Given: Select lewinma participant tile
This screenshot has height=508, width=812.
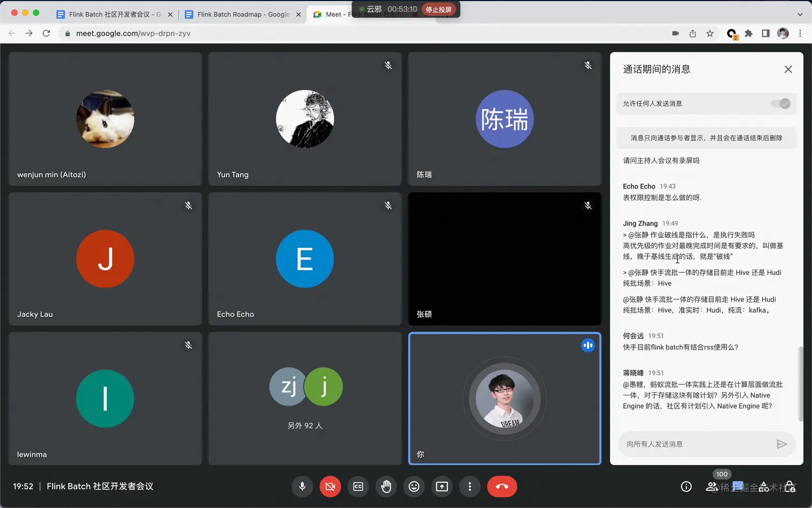Looking at the screenshot, I should pyautogui.click(x=105, y=398).
